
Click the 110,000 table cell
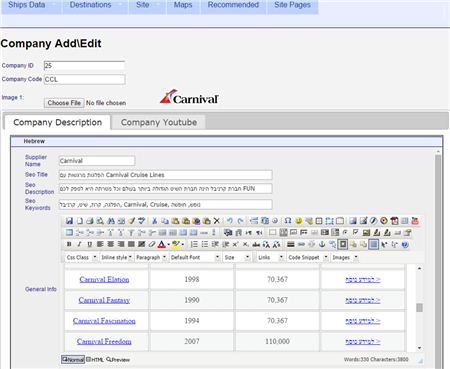point(277,341)
